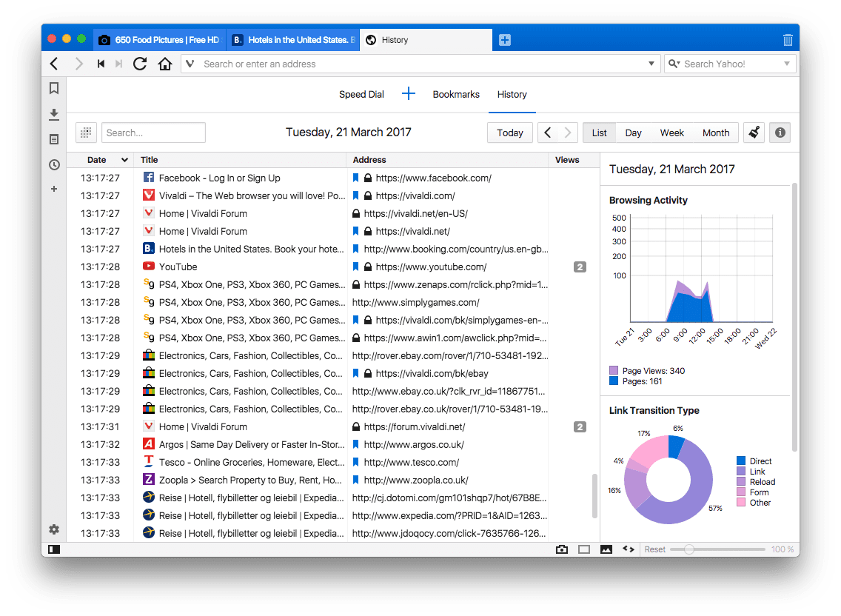Change the search engine via magnifier icon
The width and height of the screenshot is (841, 616).
(674, 64)
